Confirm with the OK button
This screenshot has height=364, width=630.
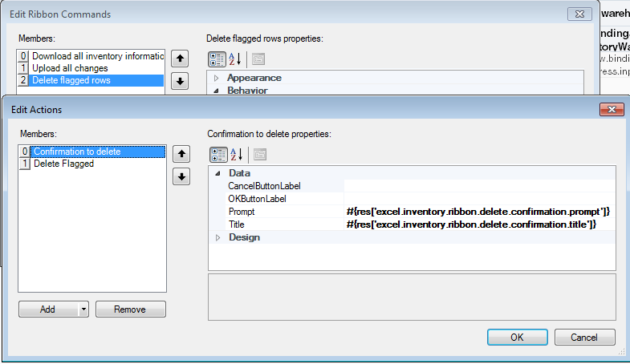pyautogui.click(x=517, y=337)
